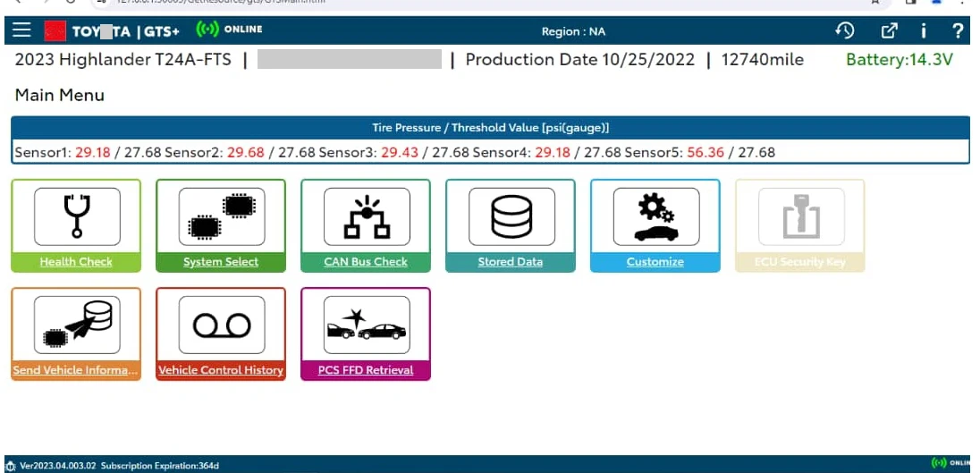Click the ONLINE indicator in bottom status bar

click(950, 463)
